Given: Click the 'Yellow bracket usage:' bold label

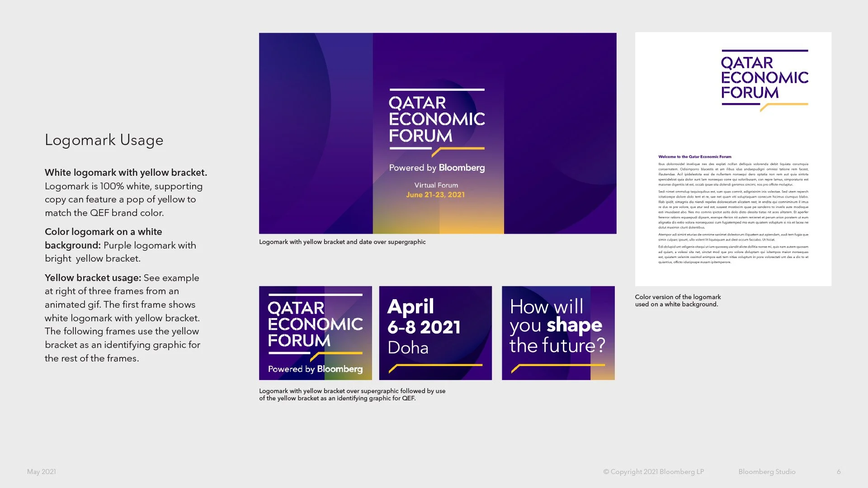Looking at the screenshot, I should coord(93,278).
